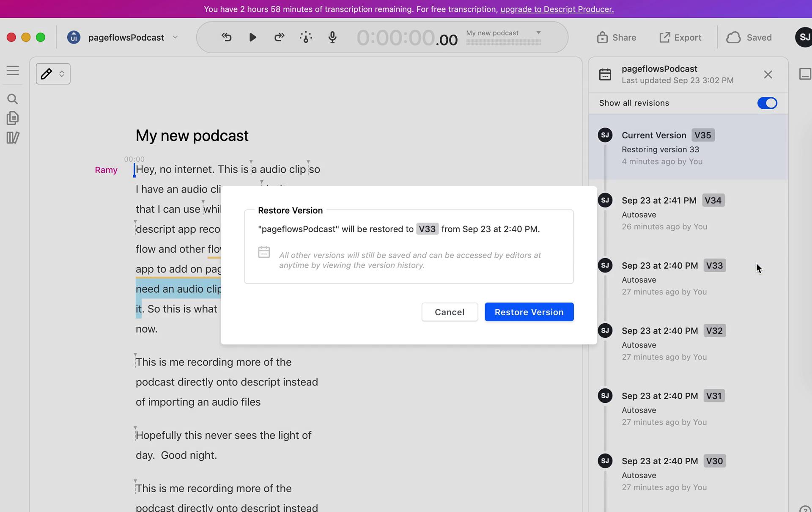
Task: Select the V34 autosave revision
Action: point(688,213)
